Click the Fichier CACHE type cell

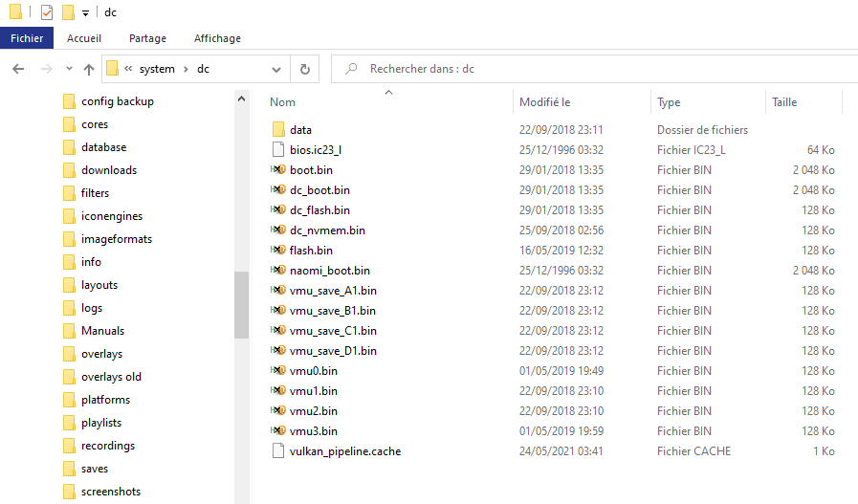(693, 451)
